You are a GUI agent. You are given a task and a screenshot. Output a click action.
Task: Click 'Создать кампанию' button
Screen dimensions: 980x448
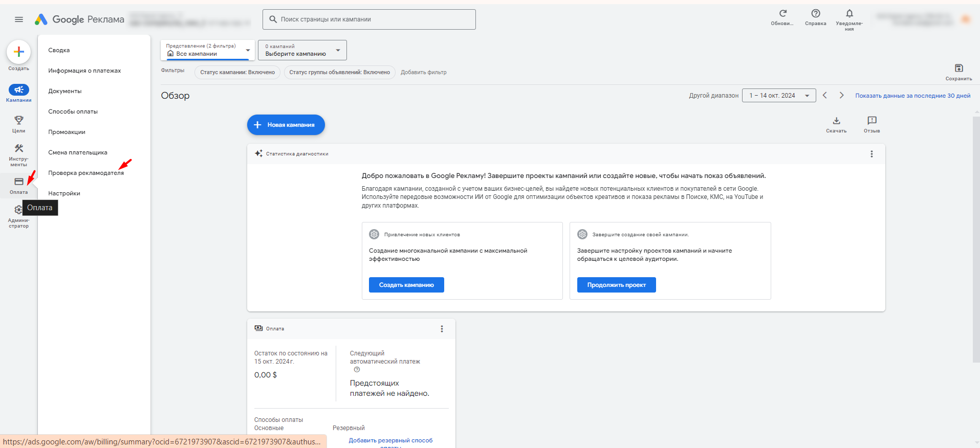406,285
